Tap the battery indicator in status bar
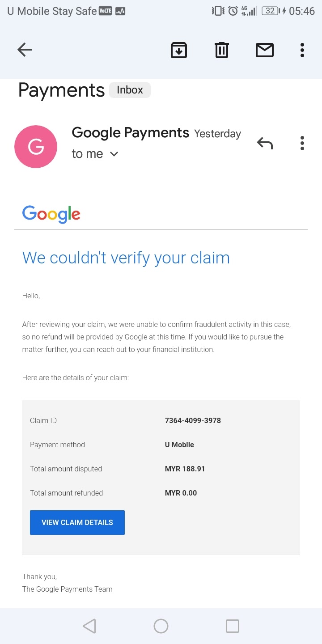This screenshot has width=322, height=644. (271, 11)
